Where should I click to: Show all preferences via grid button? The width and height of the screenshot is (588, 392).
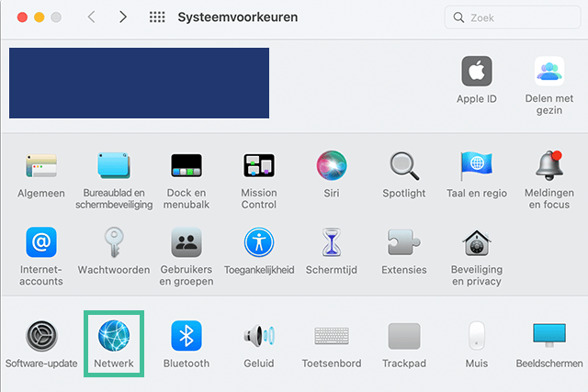pyautogui.click(x=157, y=17)
